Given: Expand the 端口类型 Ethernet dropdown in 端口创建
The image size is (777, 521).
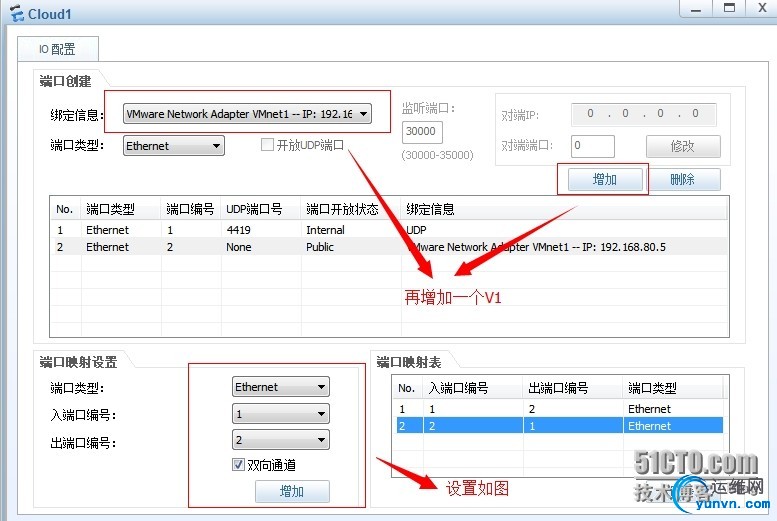Looking at the screenshot, I should coord(173,146).
